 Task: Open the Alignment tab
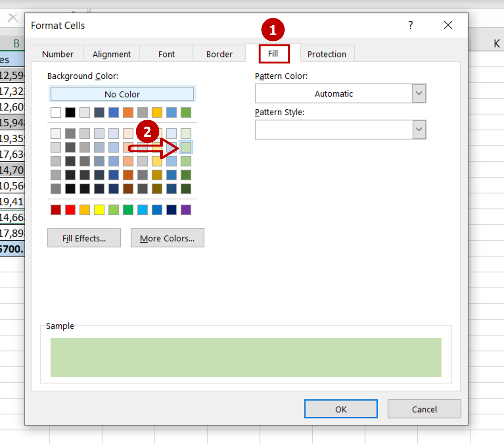click(x=112, y=54)
